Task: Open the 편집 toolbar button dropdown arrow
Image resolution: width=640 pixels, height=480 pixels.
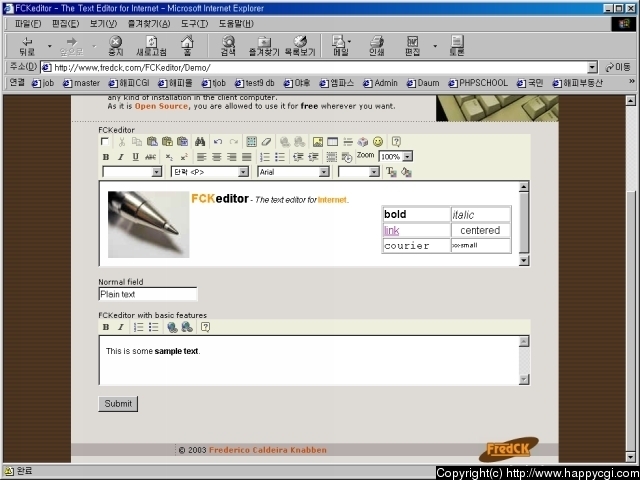Action: 435,46
